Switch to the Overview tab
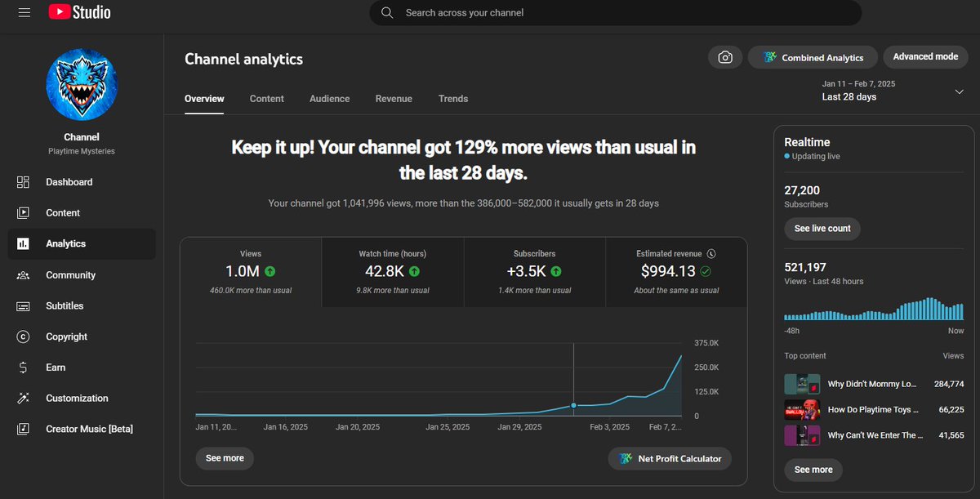Viewport: 980px width, 499px height. 204,99
